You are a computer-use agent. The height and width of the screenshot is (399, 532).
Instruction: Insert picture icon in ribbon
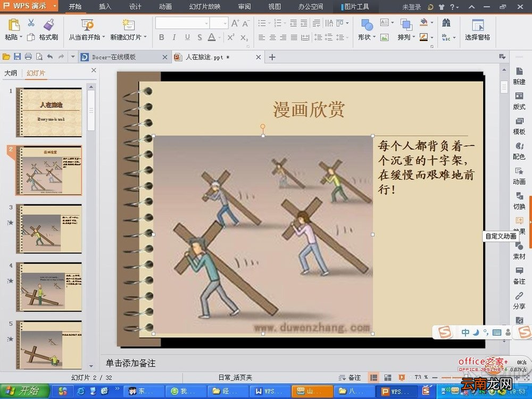click(384, 37)
